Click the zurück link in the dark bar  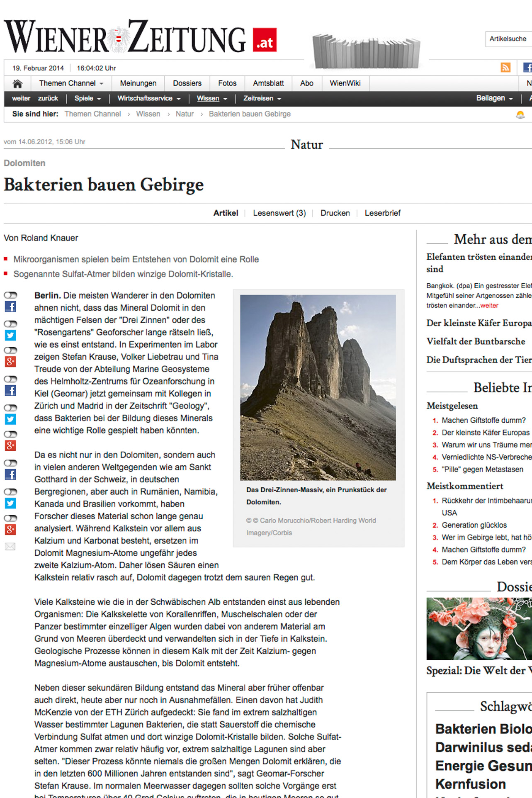(48, 98)
